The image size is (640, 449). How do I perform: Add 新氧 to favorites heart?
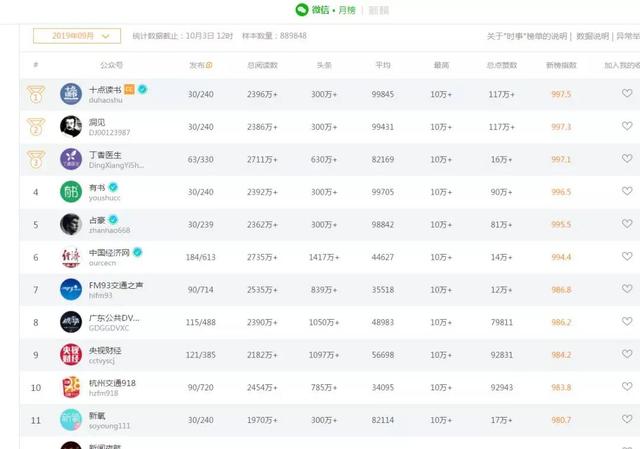click(x=627, y=419)
